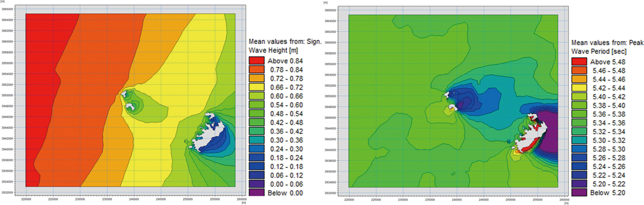Click the 0.78 - 0.84 legend label text
The image size is (644, 205).
286,70
